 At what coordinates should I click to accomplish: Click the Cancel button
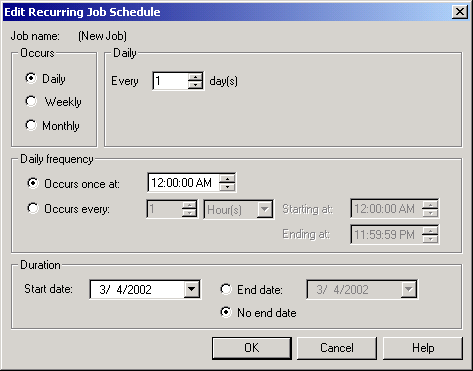[x=337, y=348]
